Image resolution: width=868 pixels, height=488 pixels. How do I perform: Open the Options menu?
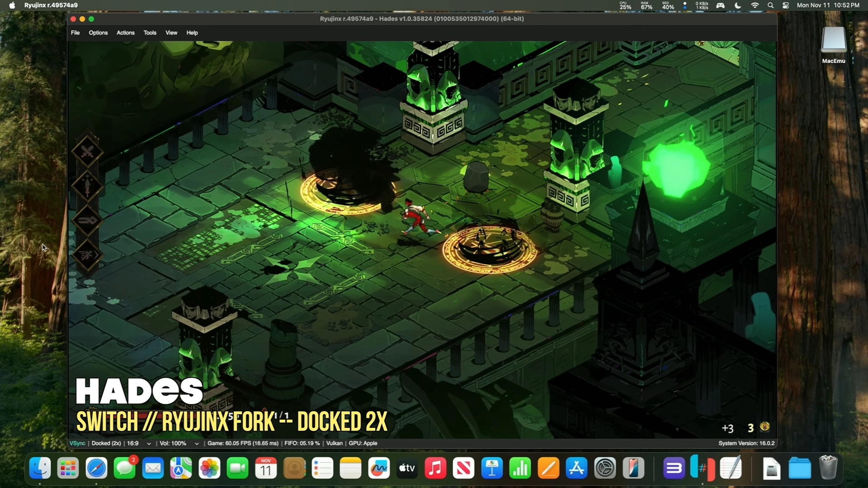click(98, 33)
